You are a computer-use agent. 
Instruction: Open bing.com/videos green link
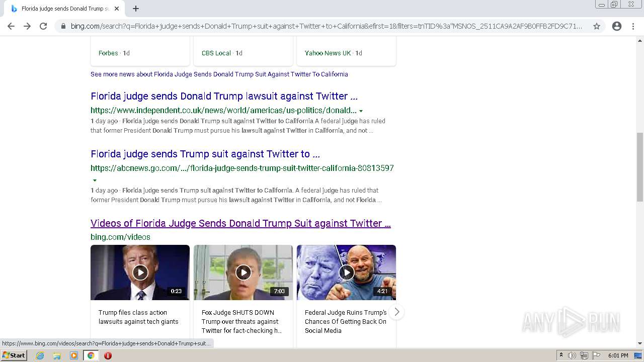[x=120, y=237]
